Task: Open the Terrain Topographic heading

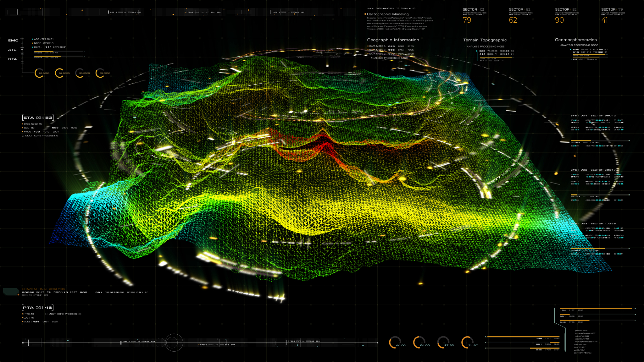Action: (485, 40)
